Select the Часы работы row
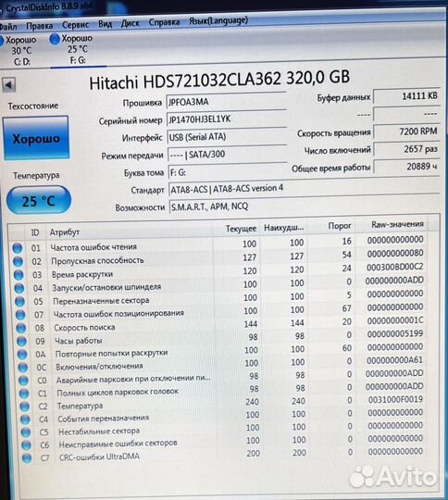Viewport: 448px width, 500px height. tap(220, 337)
